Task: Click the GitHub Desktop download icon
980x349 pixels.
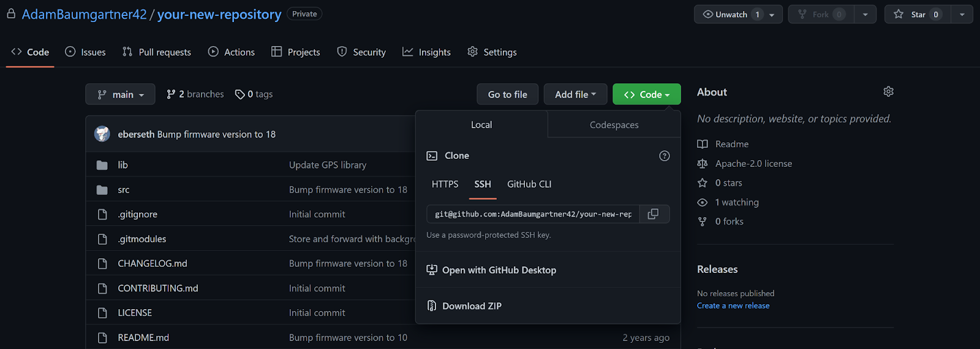Action: click(432, 270)
